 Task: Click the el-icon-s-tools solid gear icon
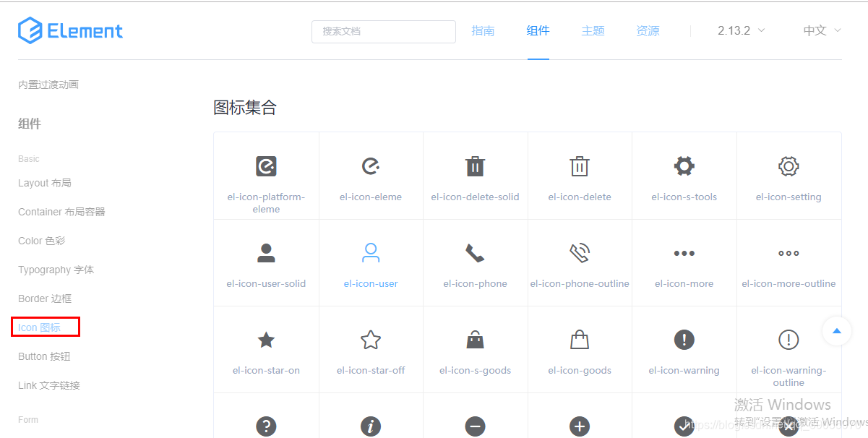click(x=684, y=166)
